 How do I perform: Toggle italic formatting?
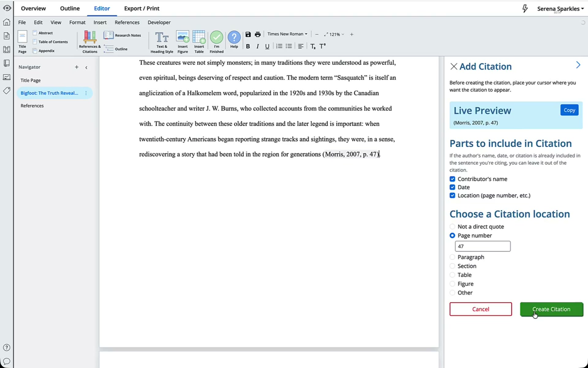[x=258, y=46]
